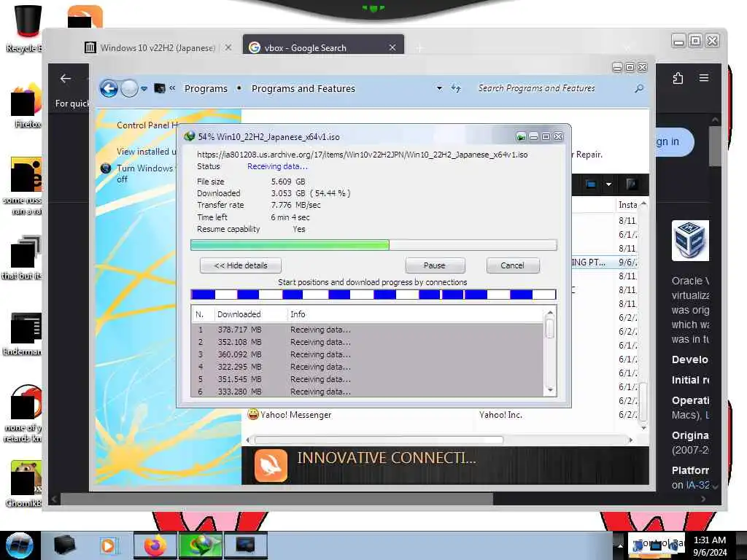
Task: Cancel the Win10 ISO download
Action: [513, 265]
